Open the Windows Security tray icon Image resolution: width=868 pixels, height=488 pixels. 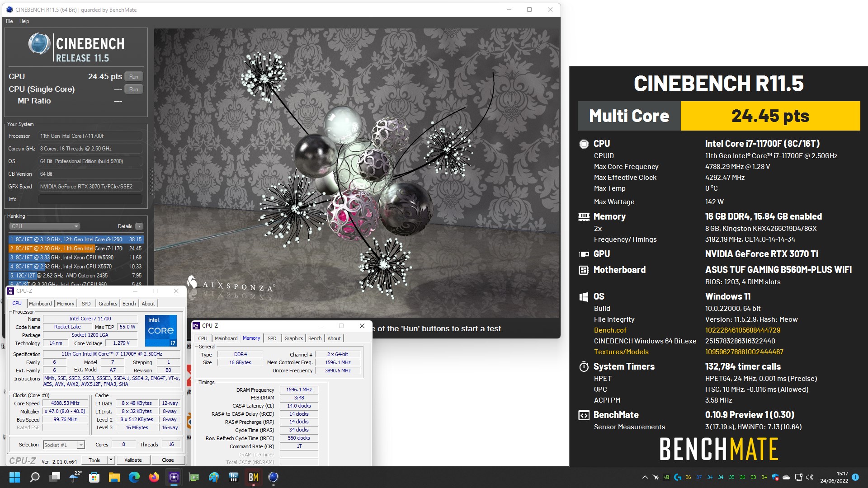click(x=775, y=477)
